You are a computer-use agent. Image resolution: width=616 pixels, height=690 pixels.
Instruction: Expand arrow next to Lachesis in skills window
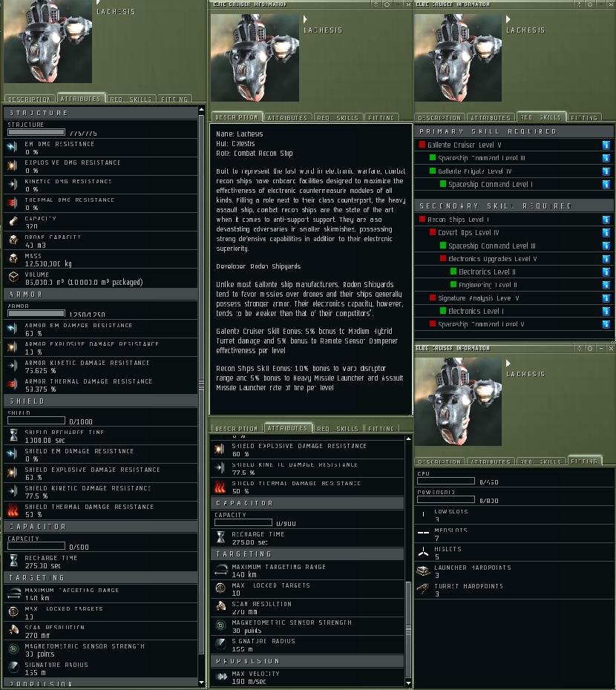click(508, 19)
